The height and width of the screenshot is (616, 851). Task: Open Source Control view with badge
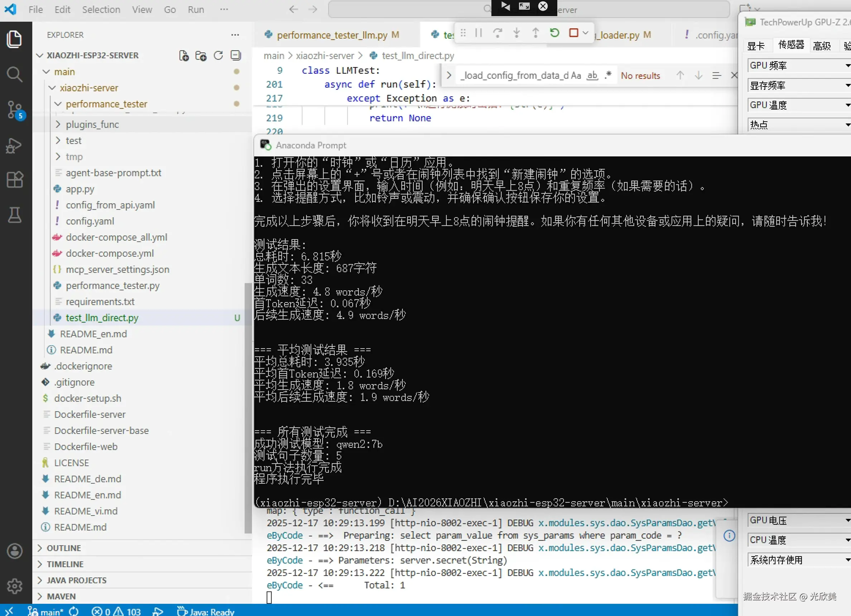[x=14, y=110]
